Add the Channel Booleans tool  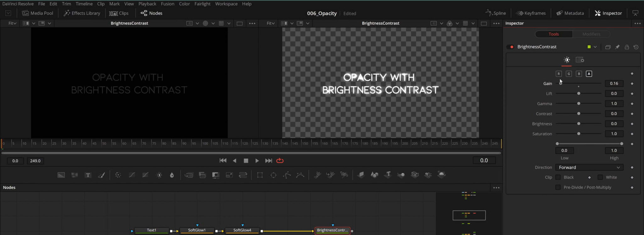tap(202, 175)
